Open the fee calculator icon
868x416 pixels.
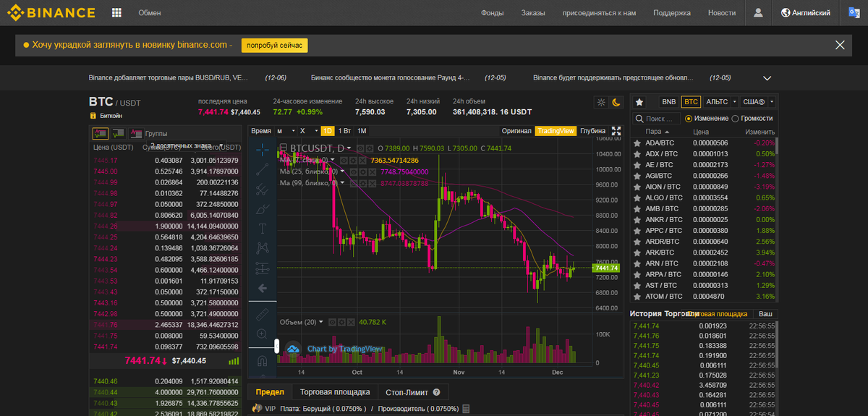(x=465, y=409)
